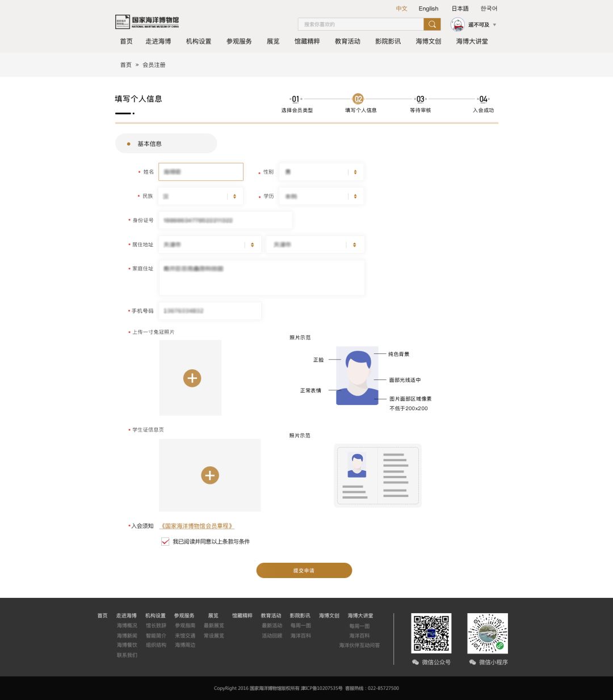This screenshot has width=613, height=700.
Task: Click the National Maritime Museum logo
Action: pyautogui.click(x=147, y=22)
